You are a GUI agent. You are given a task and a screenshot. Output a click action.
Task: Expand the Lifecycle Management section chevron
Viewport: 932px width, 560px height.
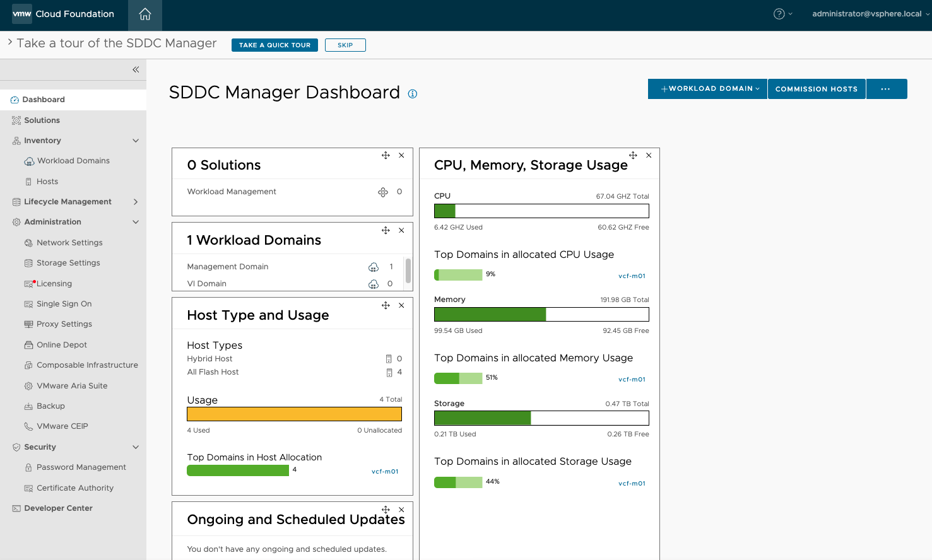136,202
